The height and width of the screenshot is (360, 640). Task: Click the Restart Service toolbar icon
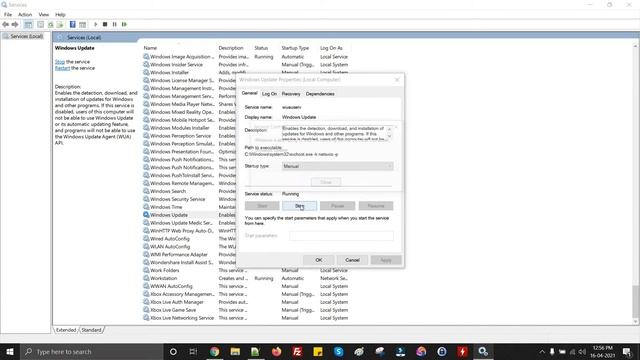124,24
